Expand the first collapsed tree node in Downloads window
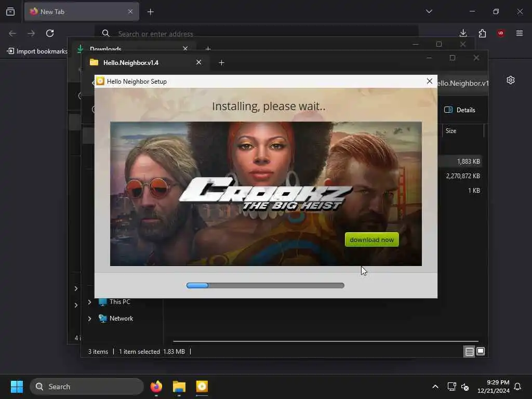Viewport: 532px width, 399px height. click(76, 288)
